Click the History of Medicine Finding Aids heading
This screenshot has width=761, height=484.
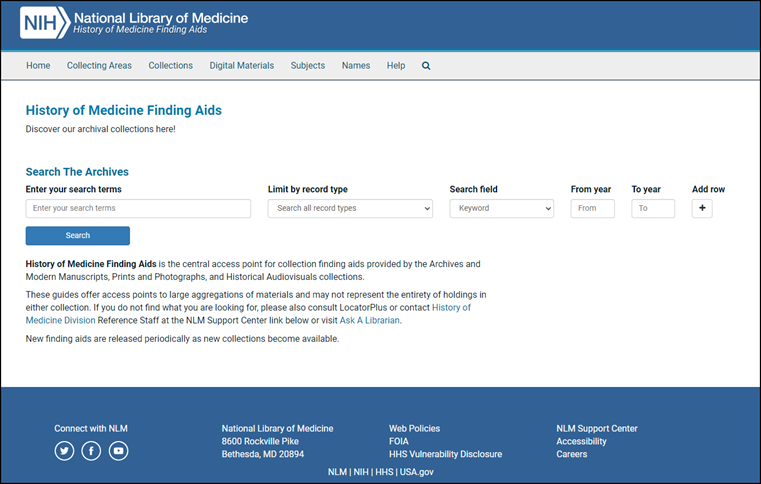click(x=124, y=110)
